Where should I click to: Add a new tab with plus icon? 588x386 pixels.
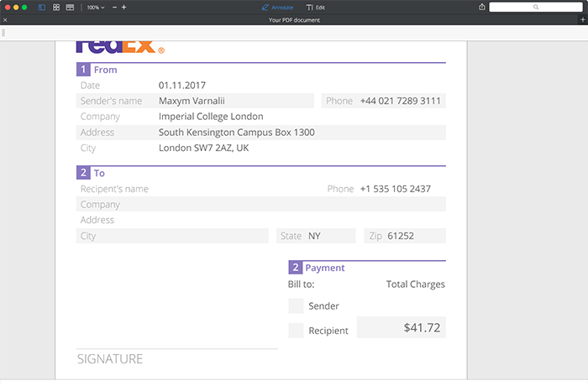(583, 20)
